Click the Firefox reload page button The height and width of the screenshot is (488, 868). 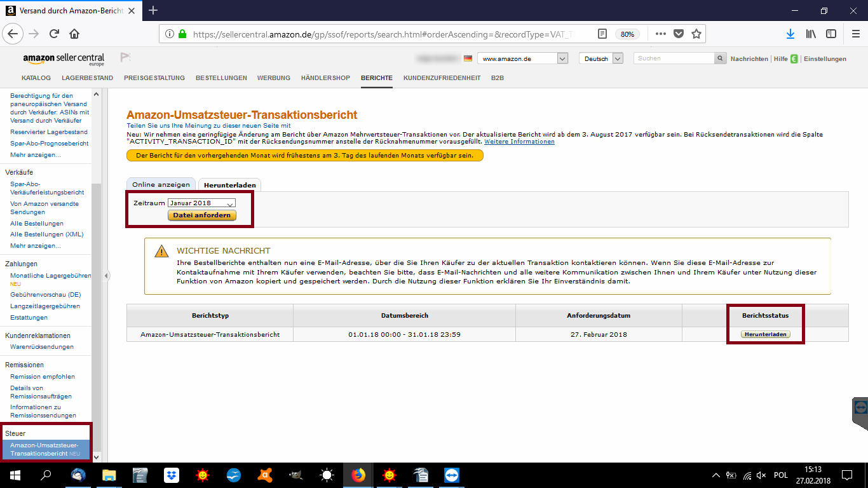[x=54, y=34]
